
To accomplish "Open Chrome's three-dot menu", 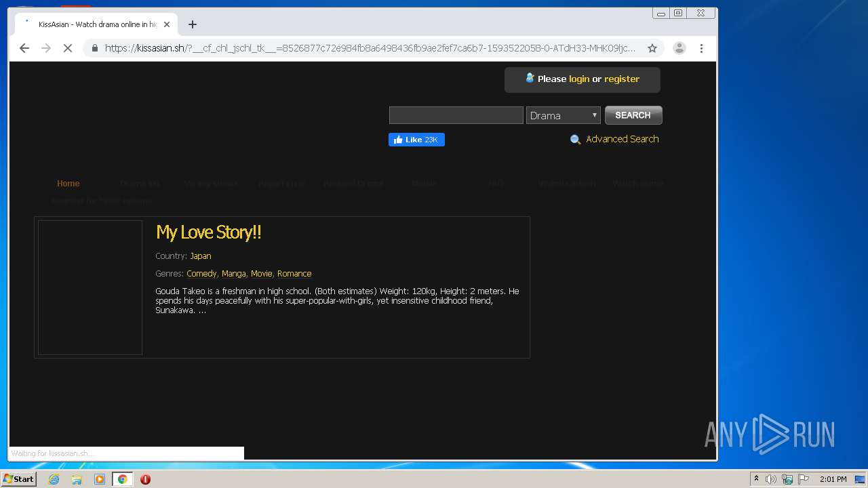I will click(701, 48).
